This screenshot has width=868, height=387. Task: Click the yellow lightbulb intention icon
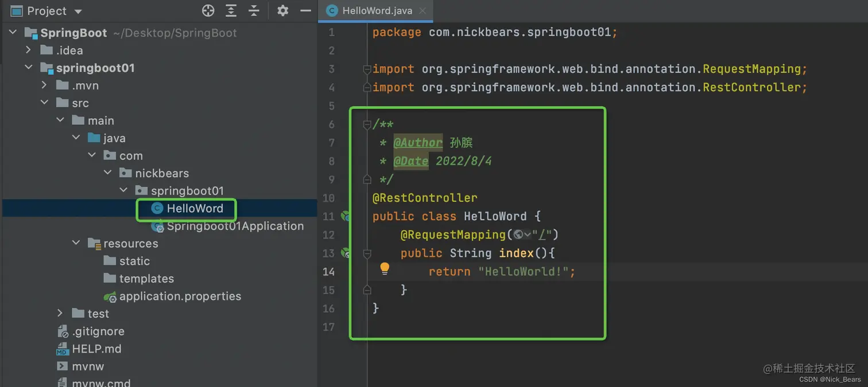click(x=385, y=268)
